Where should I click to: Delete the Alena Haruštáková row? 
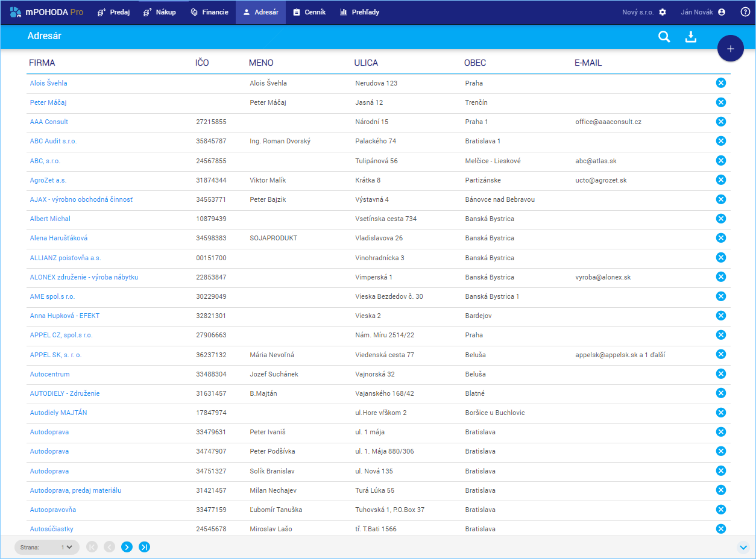(x=720, y=238)
